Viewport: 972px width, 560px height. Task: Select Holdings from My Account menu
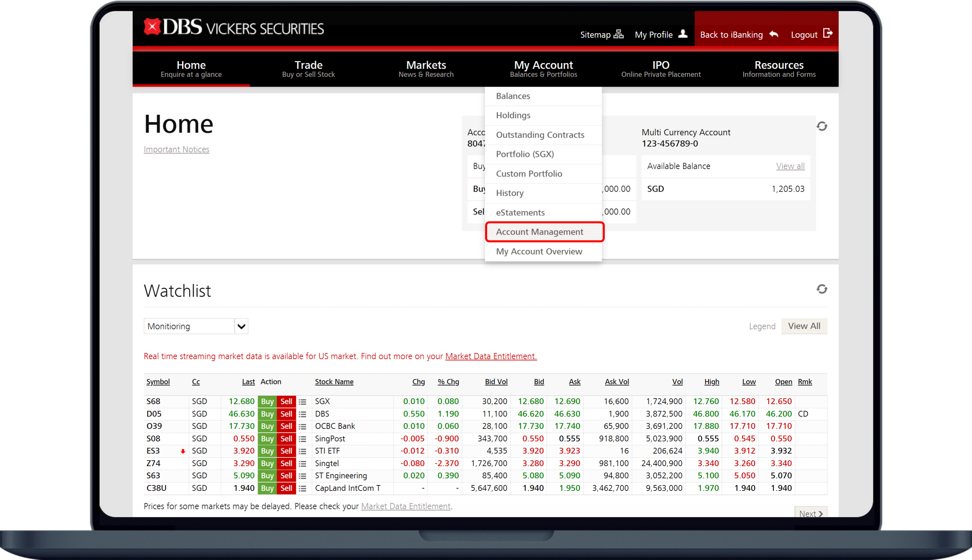point(543,115)
